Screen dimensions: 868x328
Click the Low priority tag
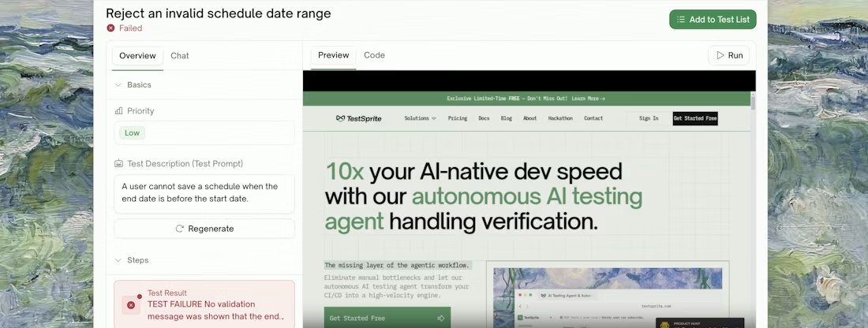click(132, 132)
